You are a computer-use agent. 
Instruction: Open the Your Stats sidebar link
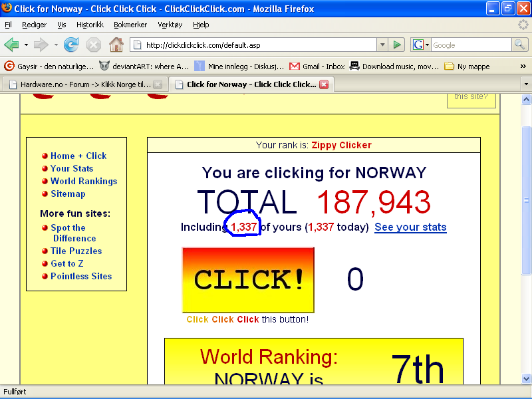[x=72, y=168]
